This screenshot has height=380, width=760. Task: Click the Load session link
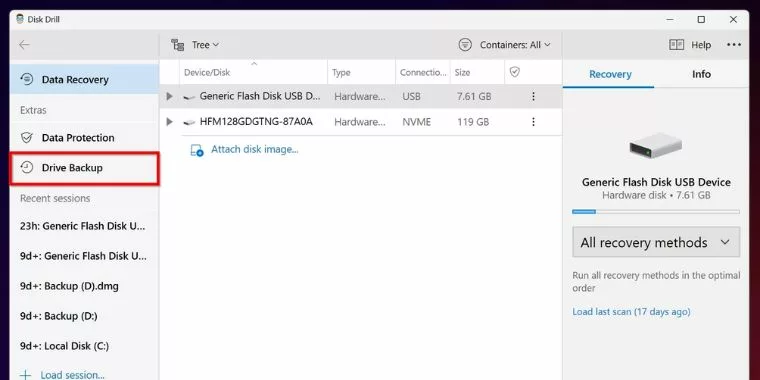pyautogui.click(x=72, y=375)
